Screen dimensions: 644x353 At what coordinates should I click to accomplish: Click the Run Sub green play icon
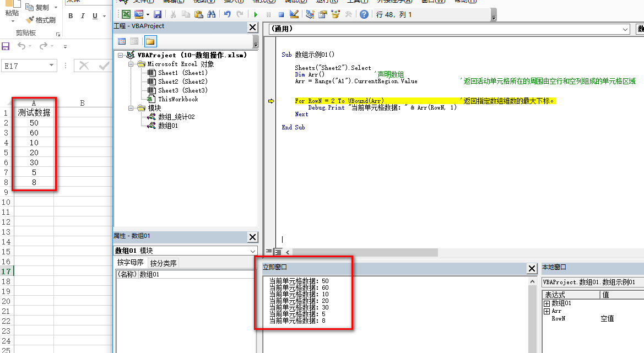[255, 14]
